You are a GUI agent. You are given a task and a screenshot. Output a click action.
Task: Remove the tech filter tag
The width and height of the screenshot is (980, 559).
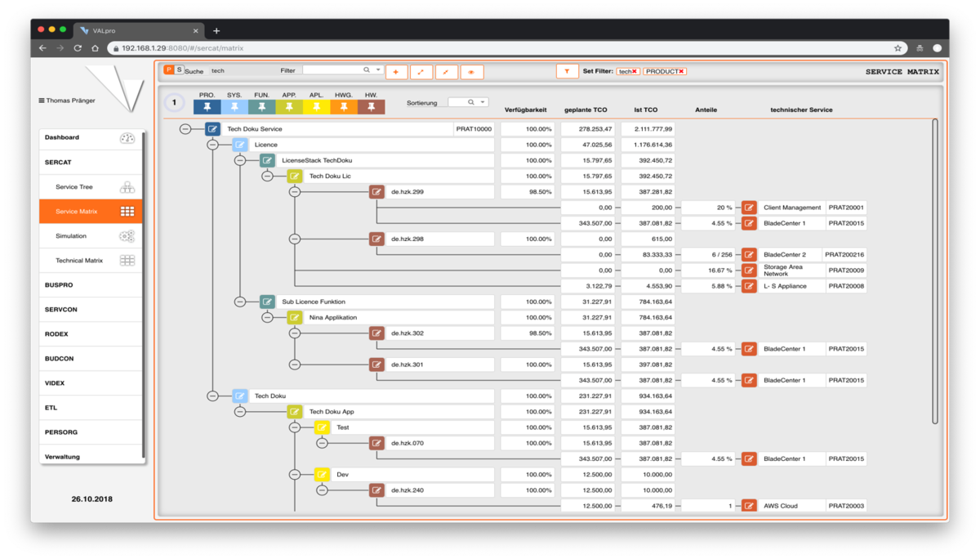[635, 72]
